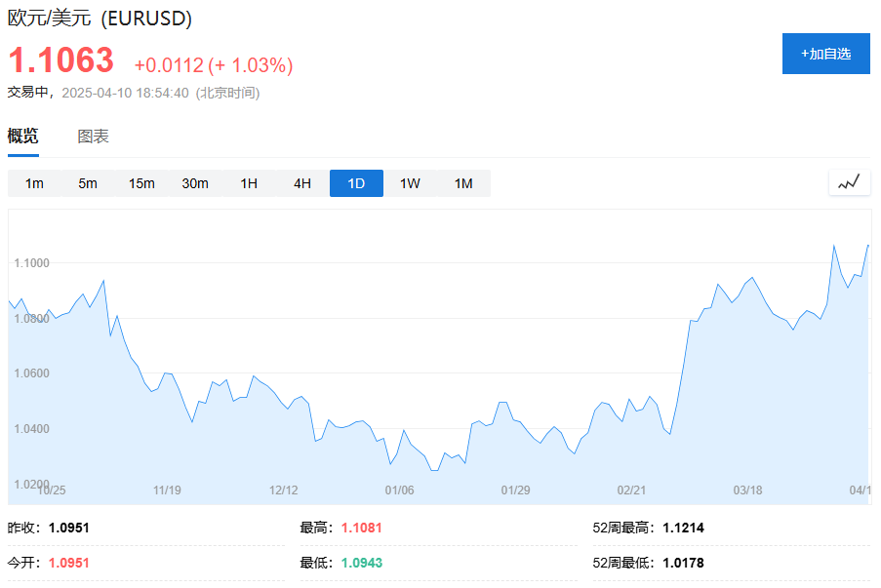881x588 pixels.
Task: Click the 11/19 date label on chart
Action: pyautogui.click(x=168, y=490)
